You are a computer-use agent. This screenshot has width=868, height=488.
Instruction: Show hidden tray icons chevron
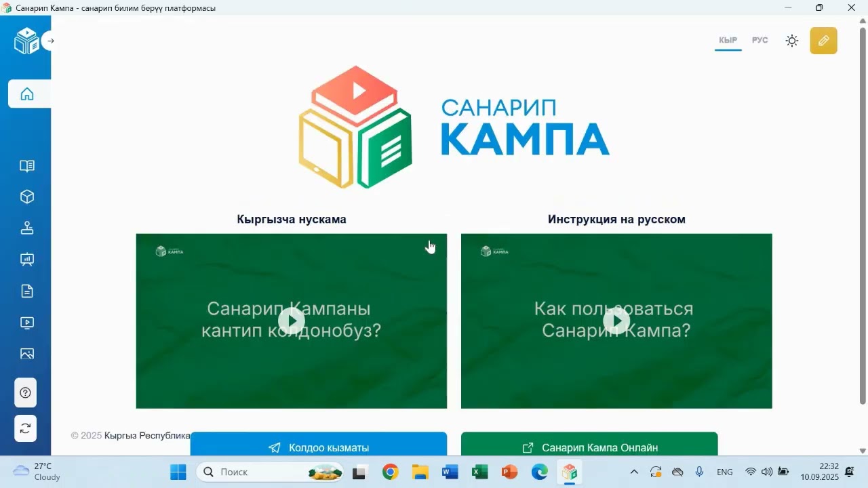pyautogui.click(x=634, y=472)
